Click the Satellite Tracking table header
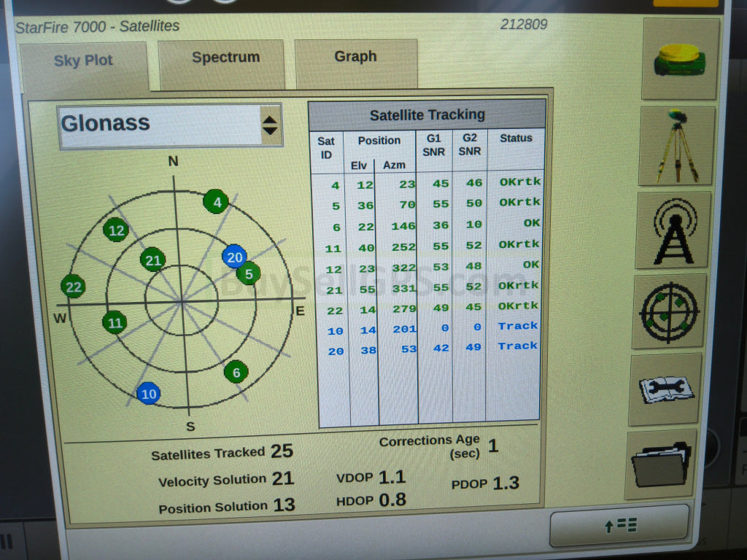This screenshot has width=747, height=560. point(427,114)
